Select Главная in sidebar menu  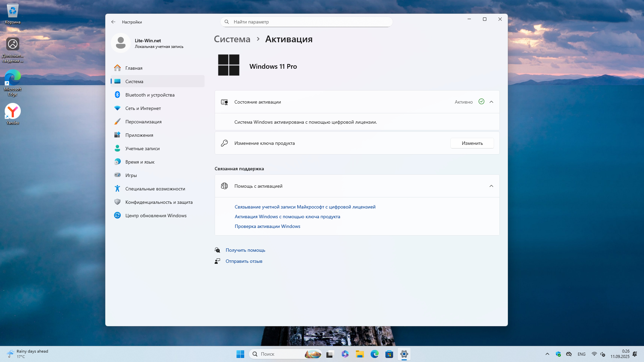click(134, 68)
